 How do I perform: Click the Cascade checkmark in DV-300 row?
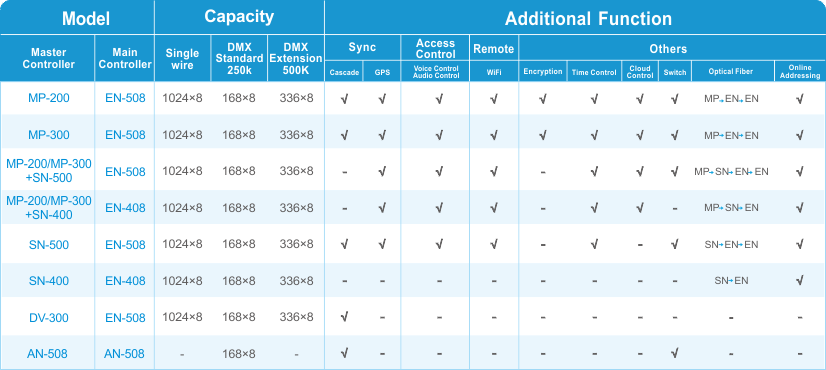click(344, 317)
